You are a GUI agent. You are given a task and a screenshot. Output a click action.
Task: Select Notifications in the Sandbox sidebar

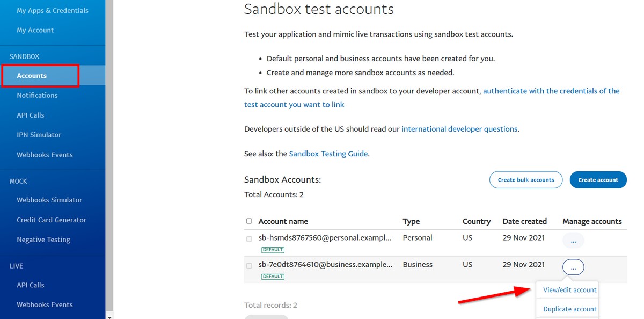point(38,95)
